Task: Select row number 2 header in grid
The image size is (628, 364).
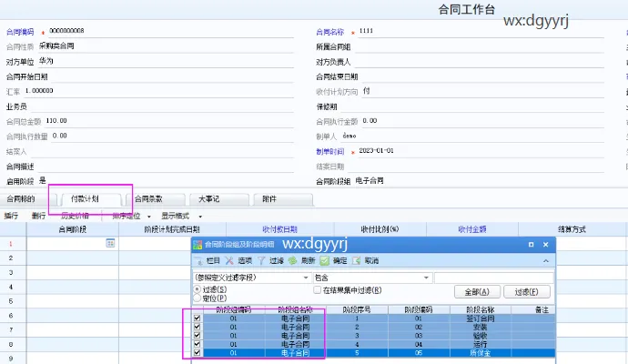Action: click(11, 258)
